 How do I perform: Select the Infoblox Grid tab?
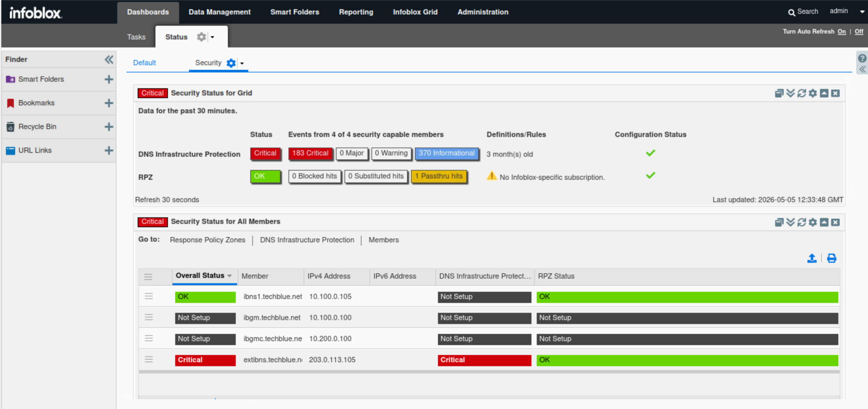tap(415, 12)
